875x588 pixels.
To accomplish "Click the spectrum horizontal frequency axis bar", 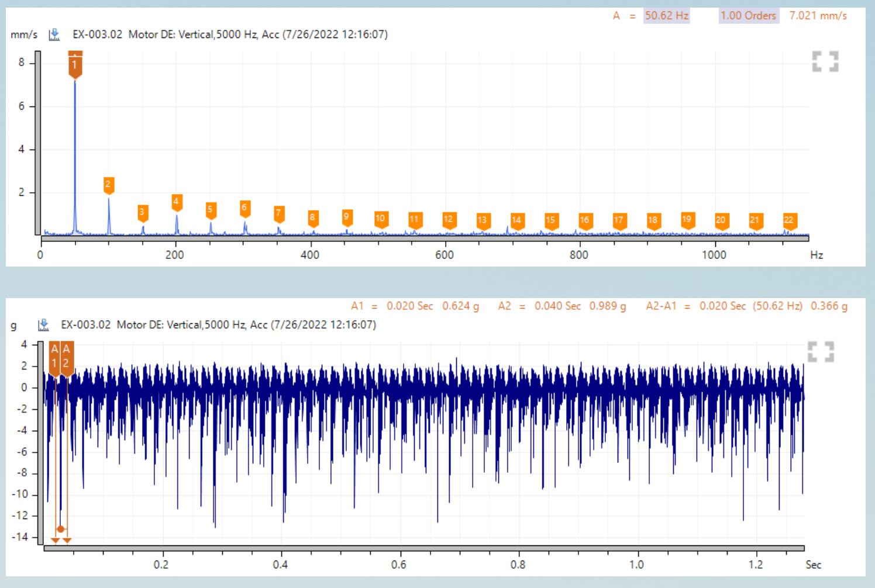I will click(x=425, y=238).
